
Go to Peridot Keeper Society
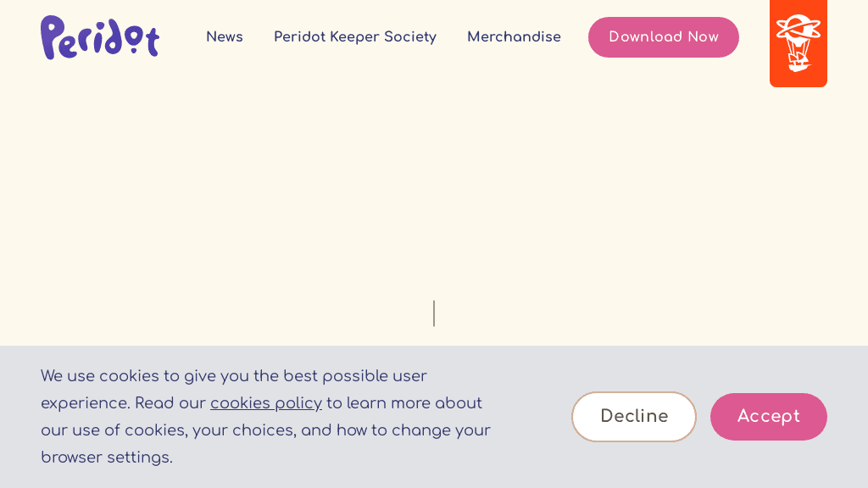[x=355, y=37]
